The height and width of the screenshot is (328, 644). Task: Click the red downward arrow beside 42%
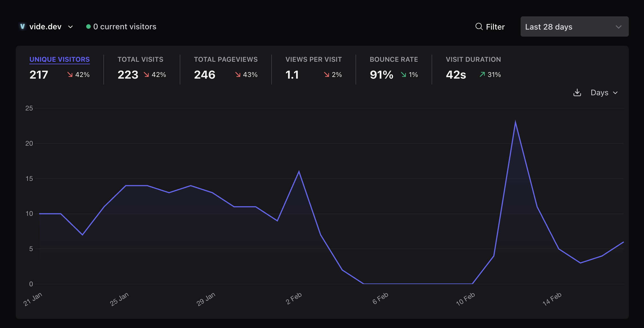[x=70, y=75]
